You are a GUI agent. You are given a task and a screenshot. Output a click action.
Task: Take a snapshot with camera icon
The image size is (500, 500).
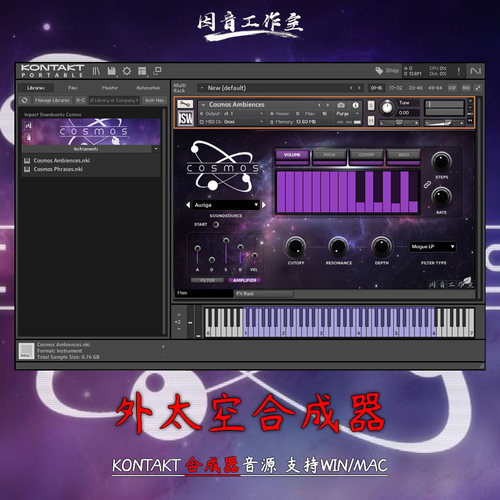341,105
